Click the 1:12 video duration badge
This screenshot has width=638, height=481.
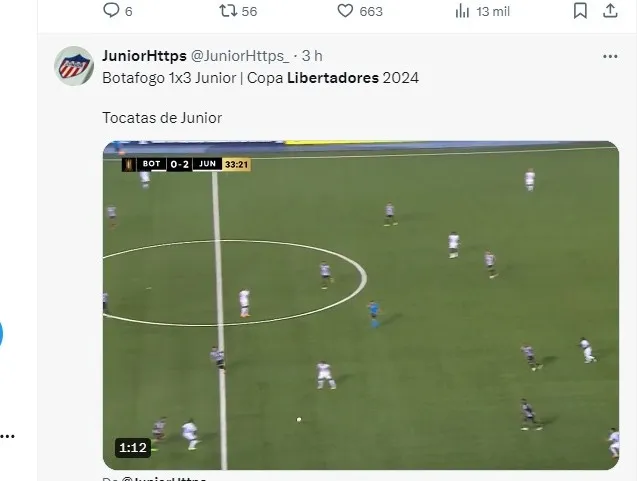(133, 448)
